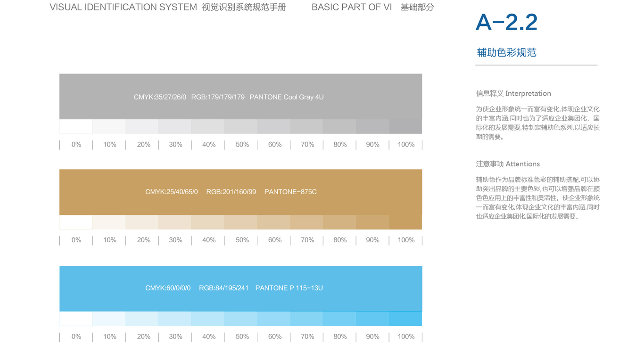644x362 pixels.
Task: Sample the 10% blue tint swatch
Action: (x=109, y=319)
